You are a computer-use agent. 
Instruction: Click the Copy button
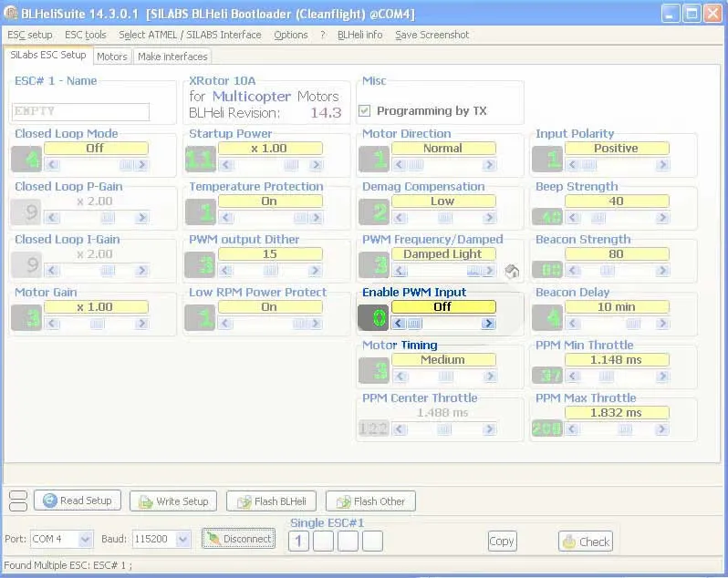click(502, 541)
